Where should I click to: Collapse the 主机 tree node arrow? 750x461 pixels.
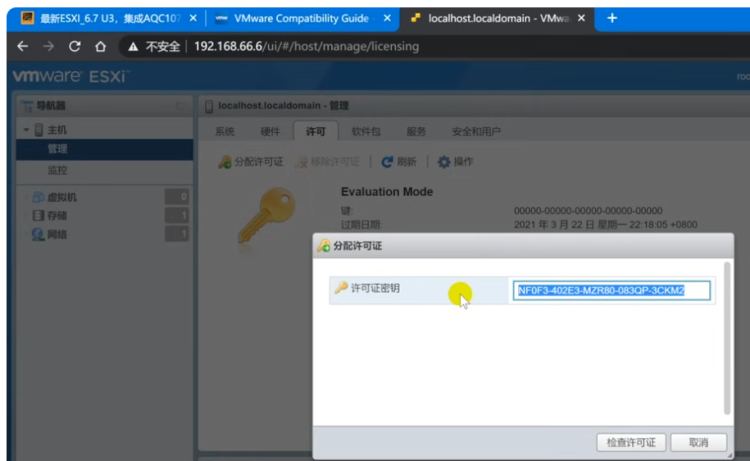click(26, 130)
